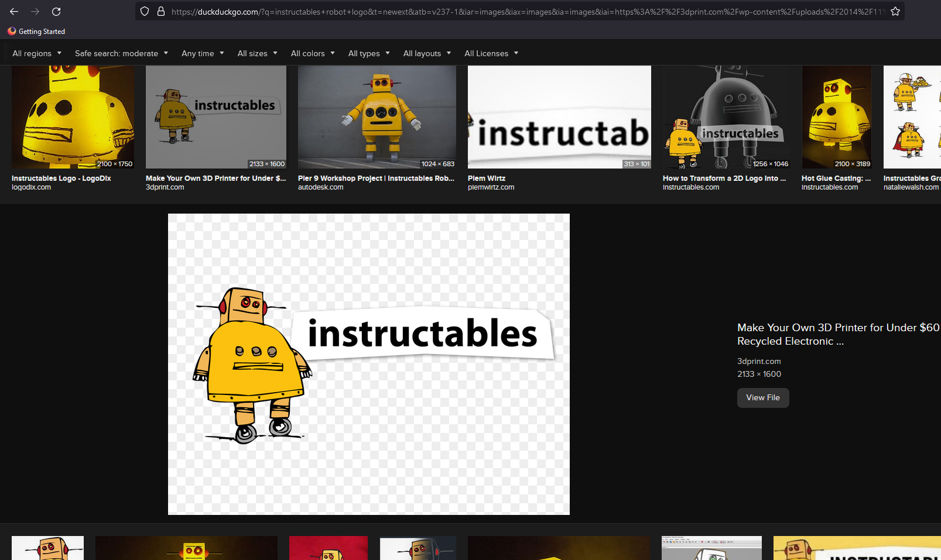
Task: Visit autodesk.com source link
Action: (321, 187)
